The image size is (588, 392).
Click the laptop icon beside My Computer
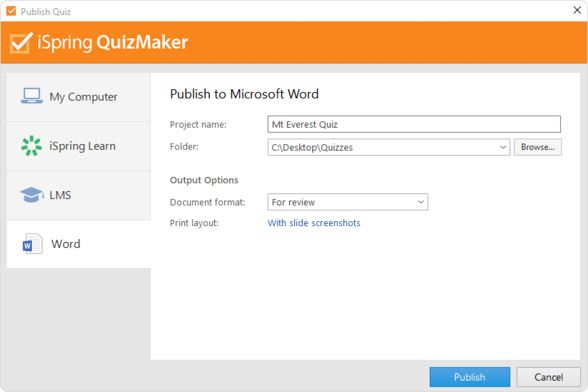tap(32, 96)
